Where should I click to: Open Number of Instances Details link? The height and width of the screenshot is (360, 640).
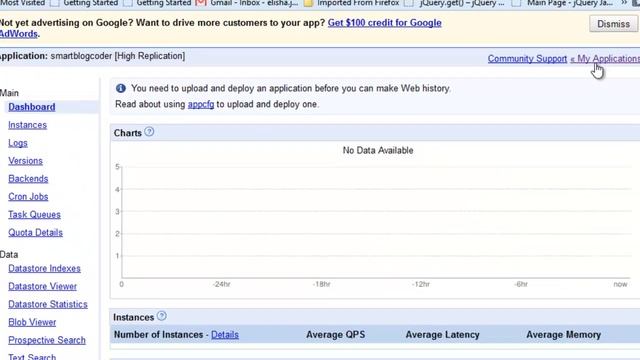point(225,335)
